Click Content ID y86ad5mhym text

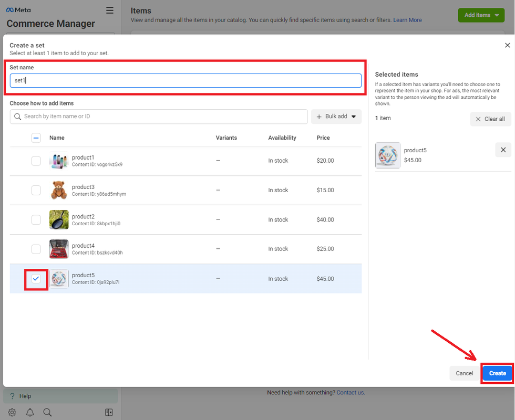99,194
